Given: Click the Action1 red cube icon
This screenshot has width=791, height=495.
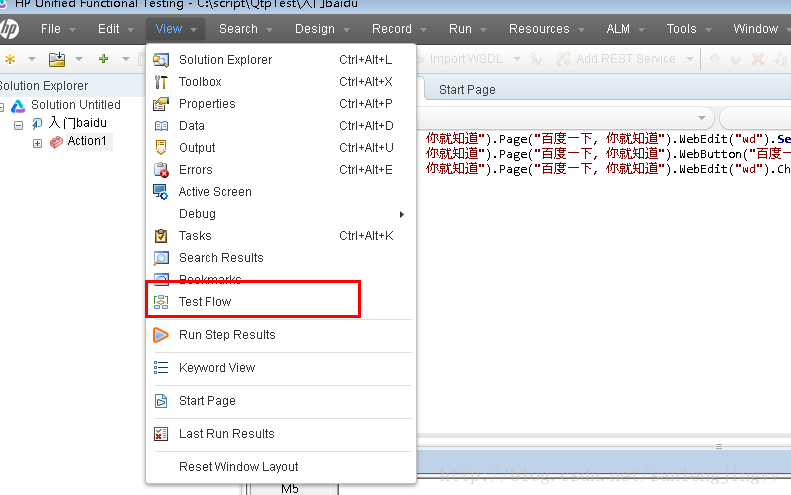Looking at the screenshot, I should click(x=56, y=142).
